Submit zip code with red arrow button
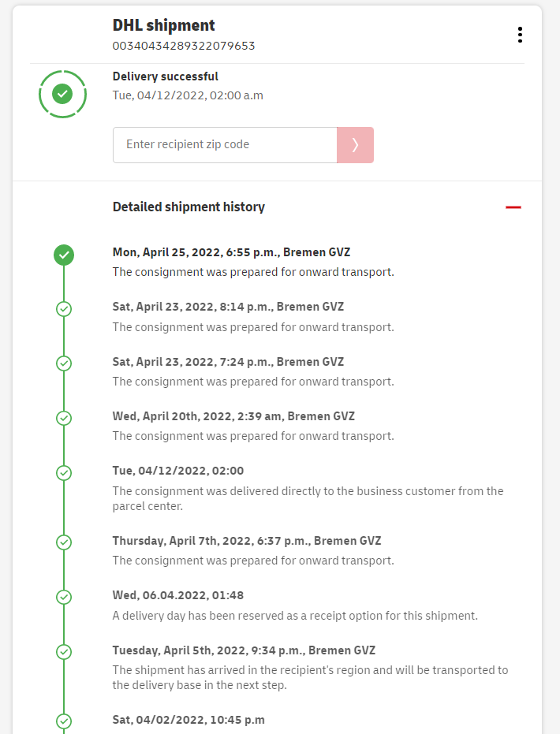Image resolution: width=560 pixels, height=734 pixels. [355, 145]
